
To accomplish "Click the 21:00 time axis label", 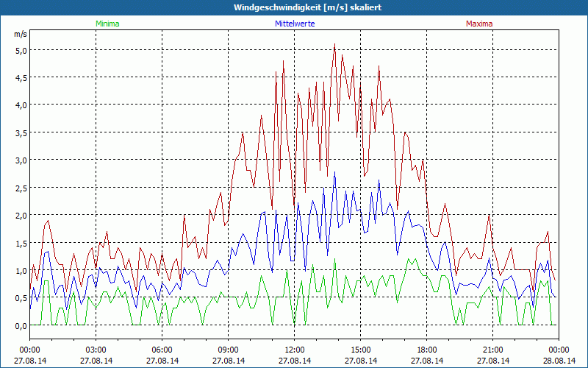I will tap(492, 350).
